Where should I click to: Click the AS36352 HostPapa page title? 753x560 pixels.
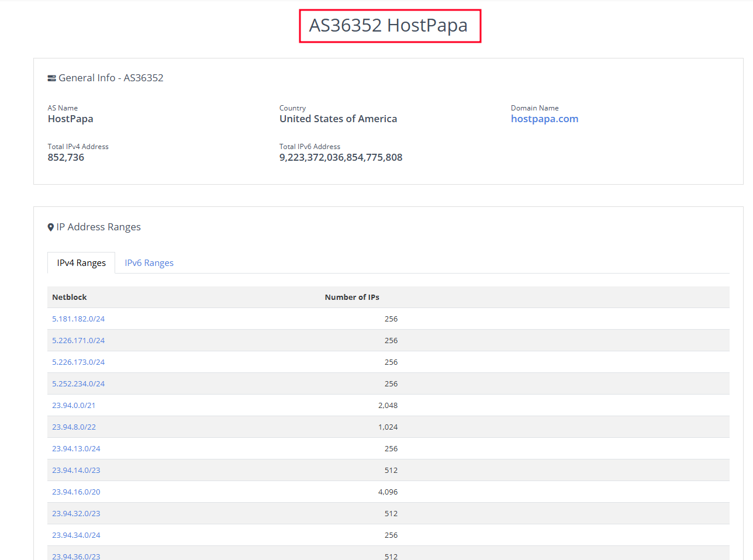coord(388,26)
